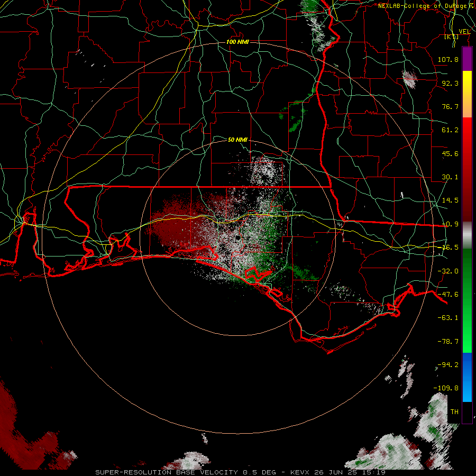476x476 pixels.
Task: Click the purple segment of the color bar
Action: 467,59
